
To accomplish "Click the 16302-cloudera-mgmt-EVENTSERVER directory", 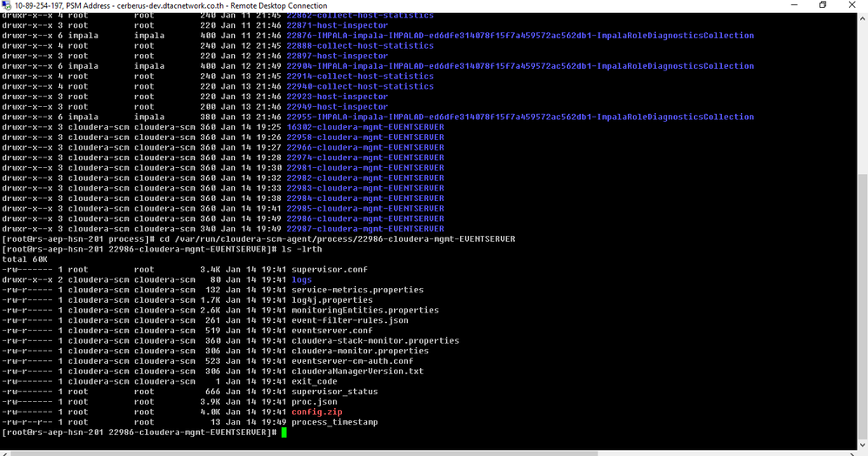I will [x=365, y=127].
